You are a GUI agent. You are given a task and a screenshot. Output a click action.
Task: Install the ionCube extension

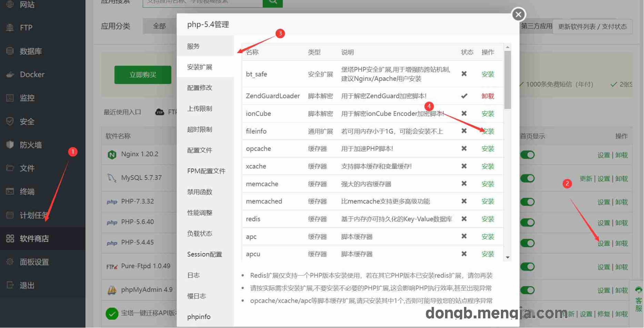(x=488, y=114)
